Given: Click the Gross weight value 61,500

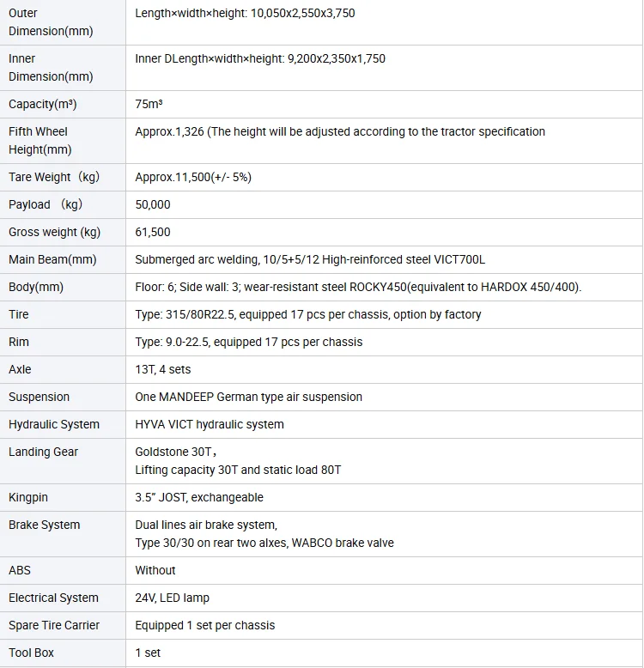Looking at the screenshot, I should coord(153,232).
